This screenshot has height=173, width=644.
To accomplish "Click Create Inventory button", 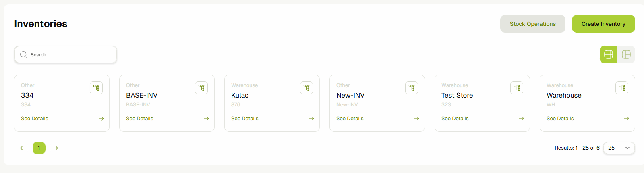I will click(x=603, y=24).
